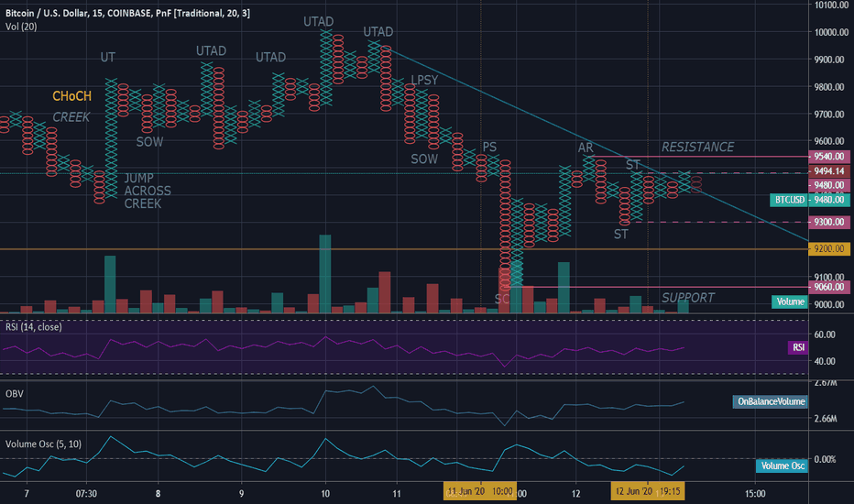Click the 9060.00 support price tag
This screenshot has height=504, width=854.
coord(829,287)
